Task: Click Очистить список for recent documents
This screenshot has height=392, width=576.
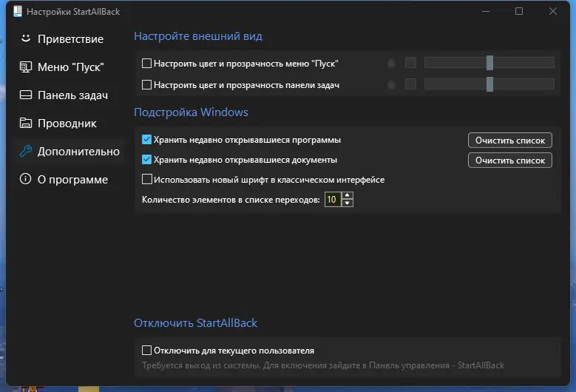Action: (x=510, y=160)
